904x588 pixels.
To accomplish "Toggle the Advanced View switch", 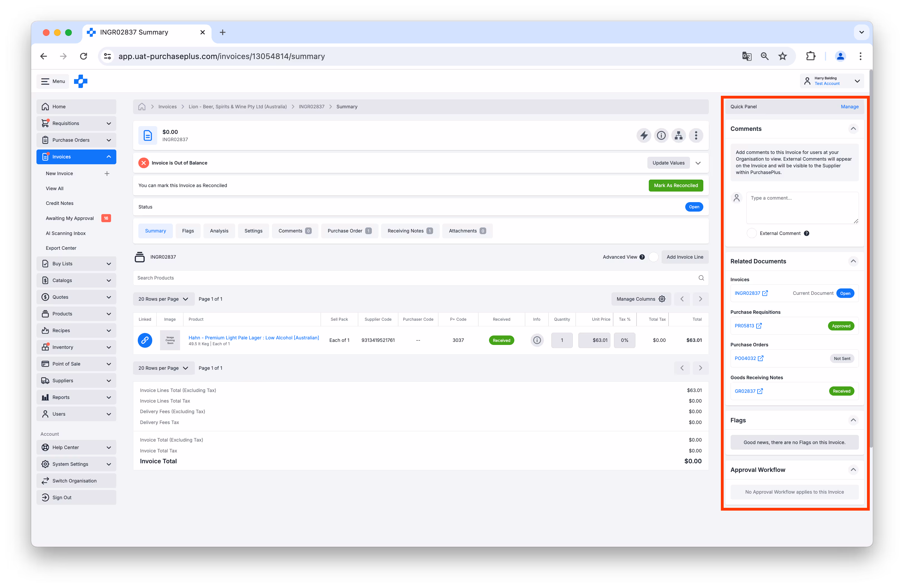I will pos(653,257).
